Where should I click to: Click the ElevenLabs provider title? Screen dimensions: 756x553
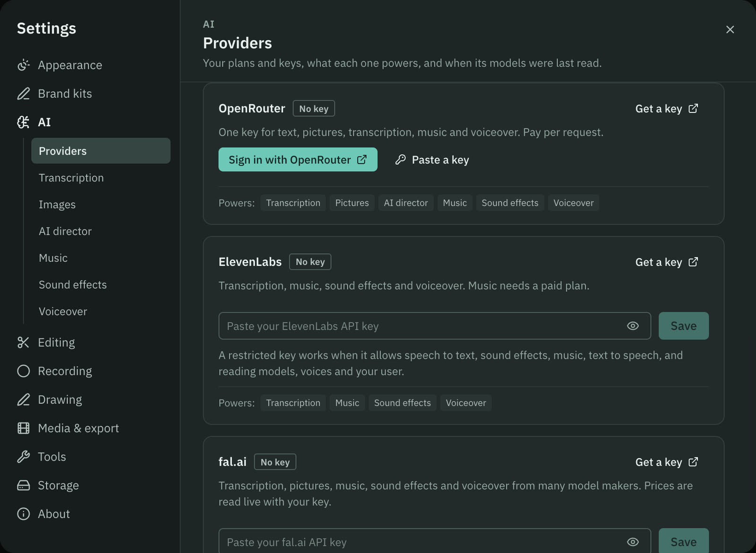pyautogui.click(x=250, y=261)
